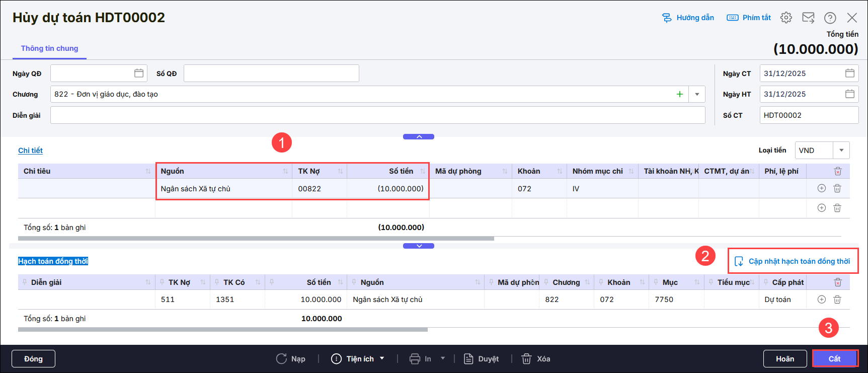Viewport: 868px width, 373px height.
Task: Pin the TK Nợ column in Hạch toán
Action: [x=162, y=282]
